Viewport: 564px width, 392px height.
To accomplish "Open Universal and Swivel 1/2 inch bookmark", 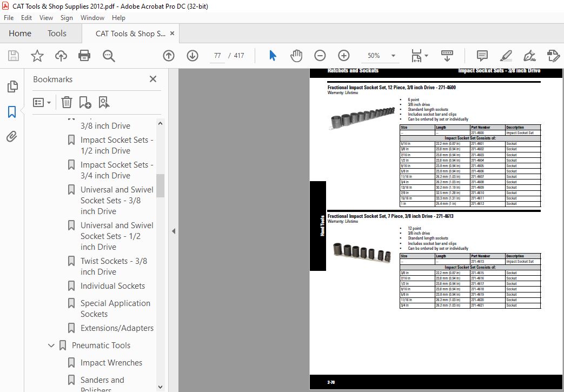I will (117, 236).
